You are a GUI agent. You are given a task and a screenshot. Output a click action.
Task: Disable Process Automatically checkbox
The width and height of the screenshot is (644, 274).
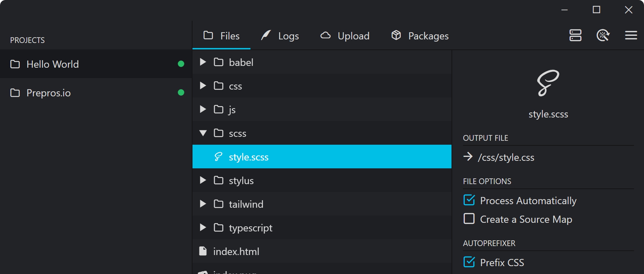[469, 200]
